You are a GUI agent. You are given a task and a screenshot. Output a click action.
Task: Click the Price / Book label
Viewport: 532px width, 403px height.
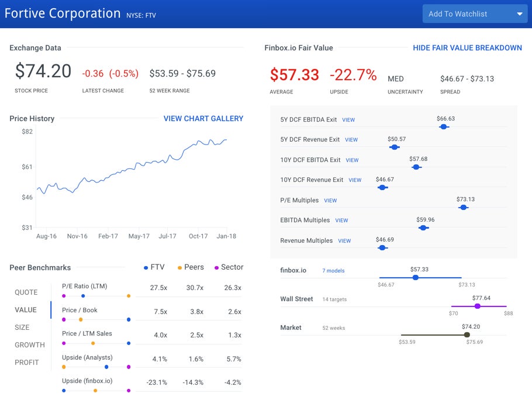[80, 310]
